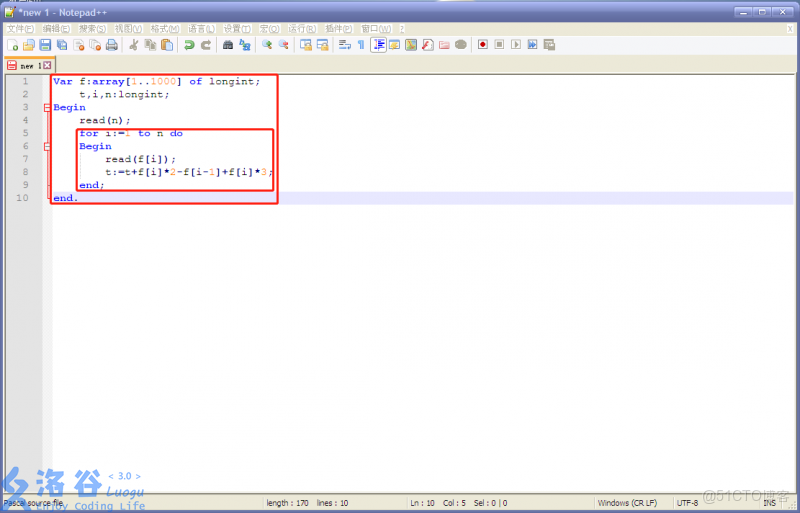Viewport: 800px width, 513px height.
Task: Open the Find dialog (binoculars icon)
Action: coord(228,45)
